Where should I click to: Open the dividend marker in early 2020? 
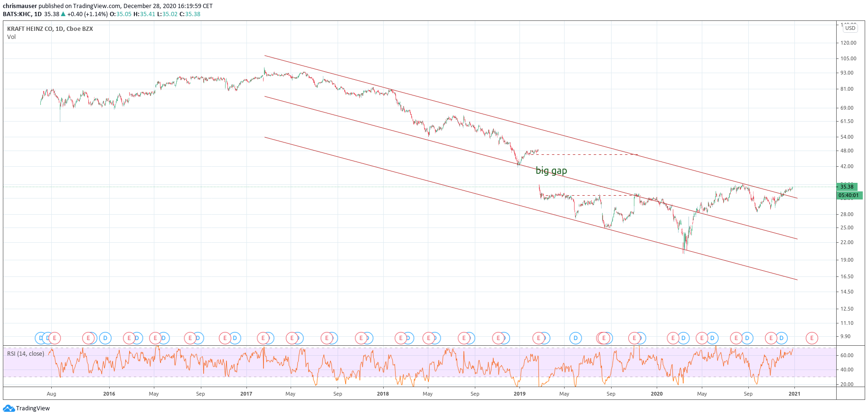click(683, 338)
